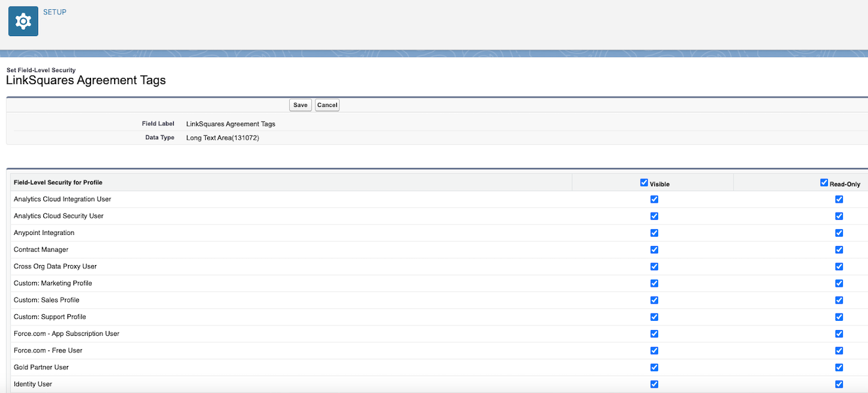Screen dimensions: 868x393
Task: Uncheck Read-Only for Custom: Marketing Profile
Action: coord(839,283)
